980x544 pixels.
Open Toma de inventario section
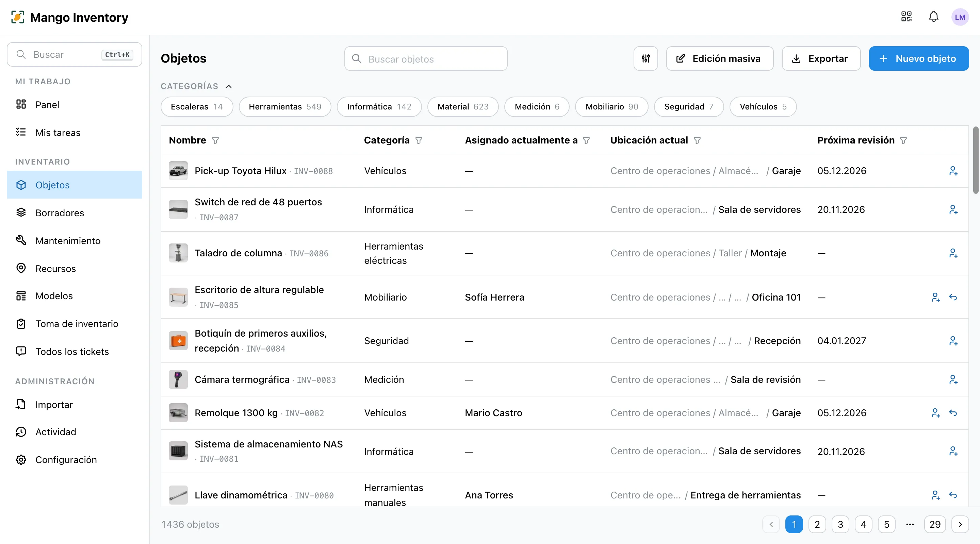click(75, 324)
